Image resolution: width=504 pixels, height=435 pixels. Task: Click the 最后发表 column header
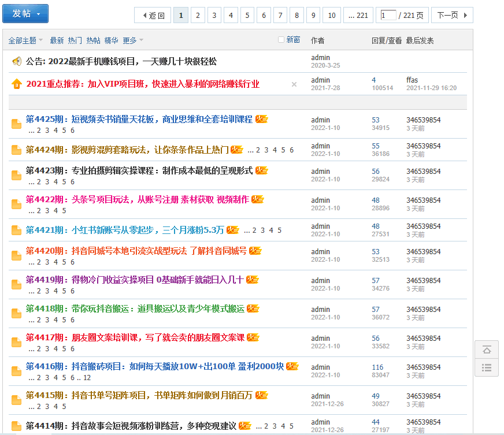point(420,40)
